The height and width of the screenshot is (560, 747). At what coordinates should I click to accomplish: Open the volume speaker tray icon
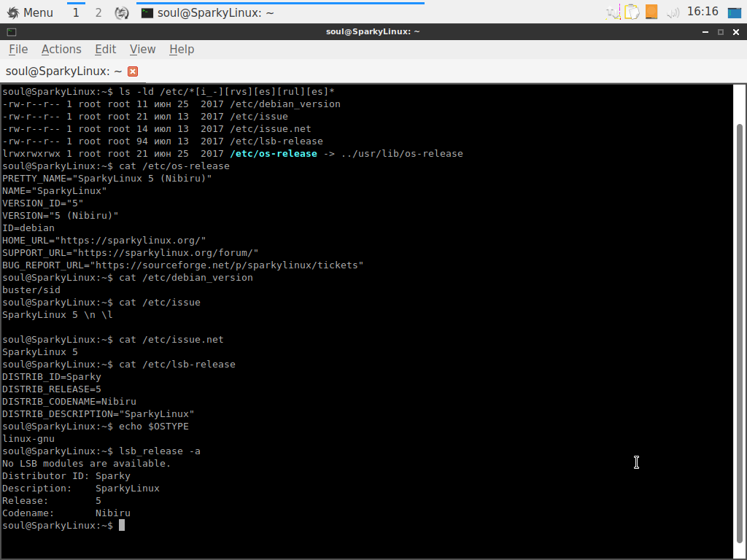[672, 13]
